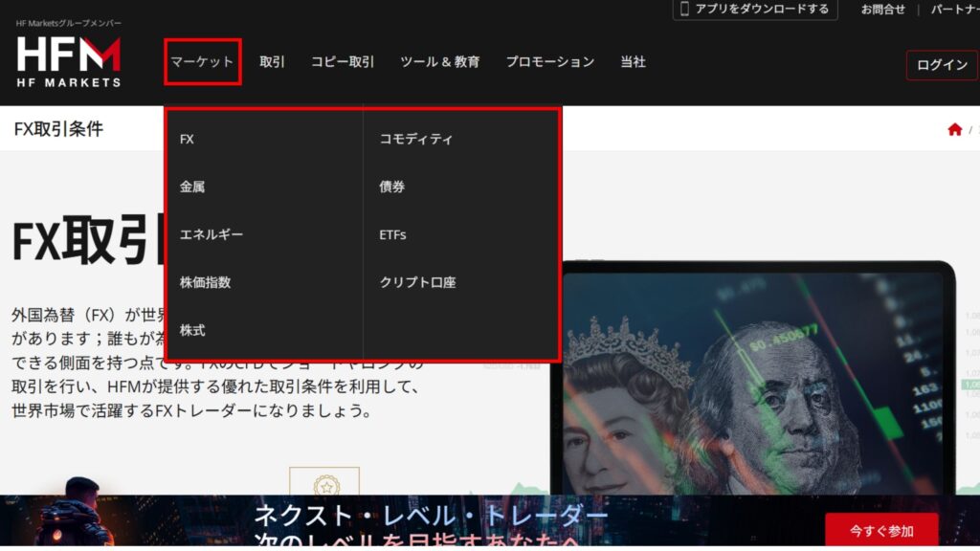
Task: Choose エネルギー from the market menu
Action: click(212, 235)
